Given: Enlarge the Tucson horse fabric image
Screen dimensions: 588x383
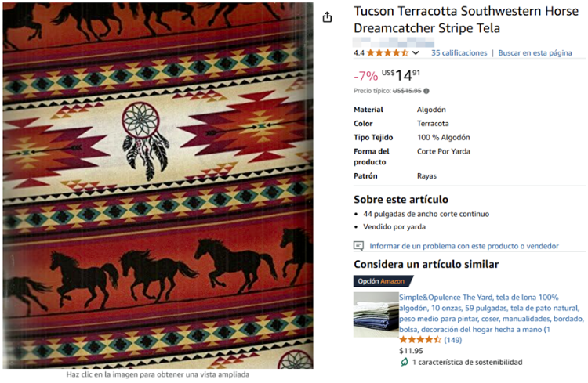Looking at the screenshot, I should click(x=158, y=186).
